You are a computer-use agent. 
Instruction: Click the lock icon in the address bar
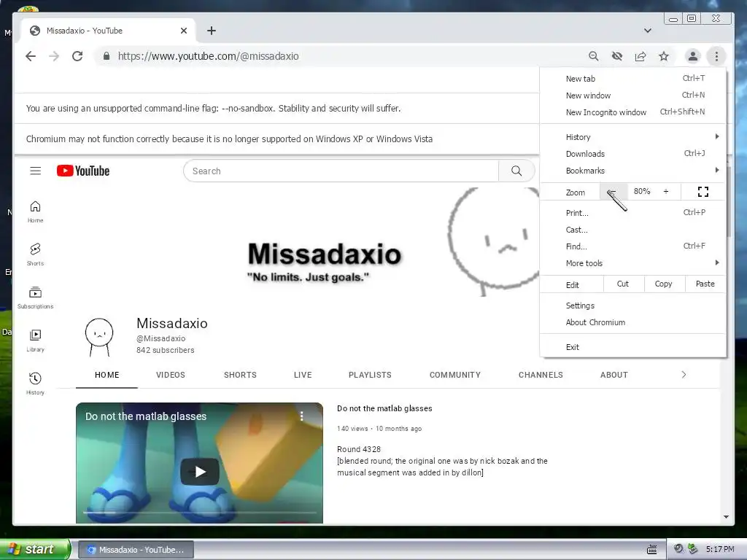click(107, 56)
